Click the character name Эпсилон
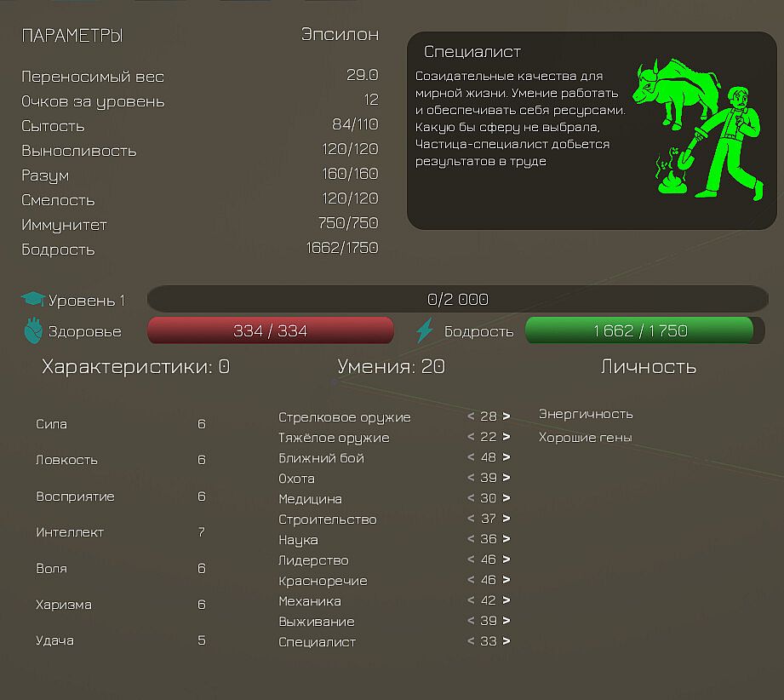784x700 pixels. [340, 34]
